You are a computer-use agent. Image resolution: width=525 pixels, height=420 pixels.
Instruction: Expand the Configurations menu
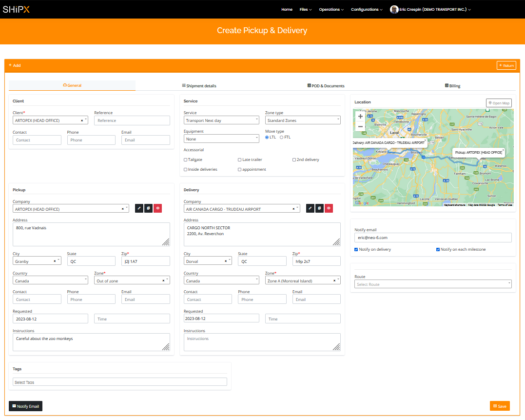tap(367, 9)
